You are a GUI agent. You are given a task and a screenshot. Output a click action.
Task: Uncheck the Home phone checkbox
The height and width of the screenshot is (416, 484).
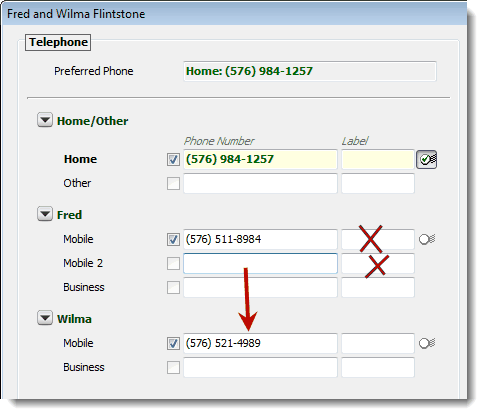pos(173,160)
